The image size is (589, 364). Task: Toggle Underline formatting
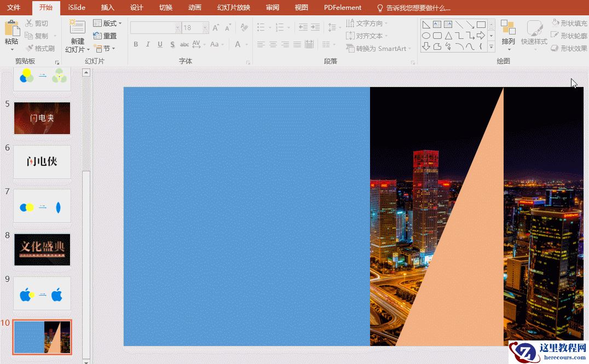(160, 44)
